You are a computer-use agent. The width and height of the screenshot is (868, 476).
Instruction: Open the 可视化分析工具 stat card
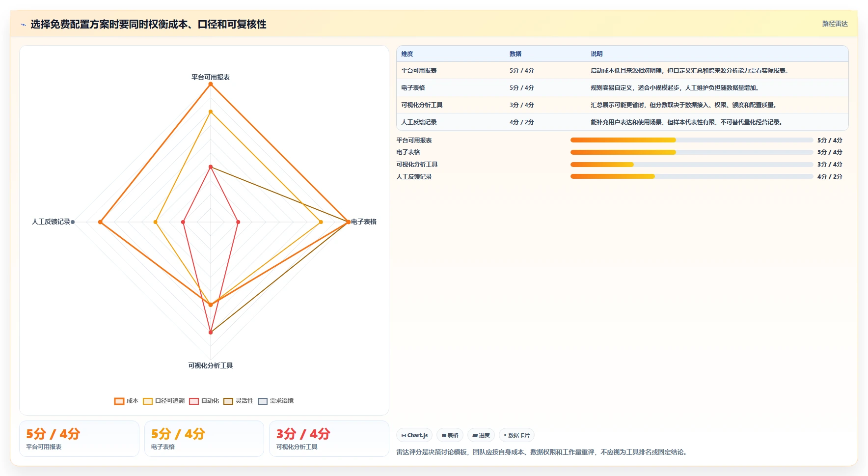tap(329, 439)
